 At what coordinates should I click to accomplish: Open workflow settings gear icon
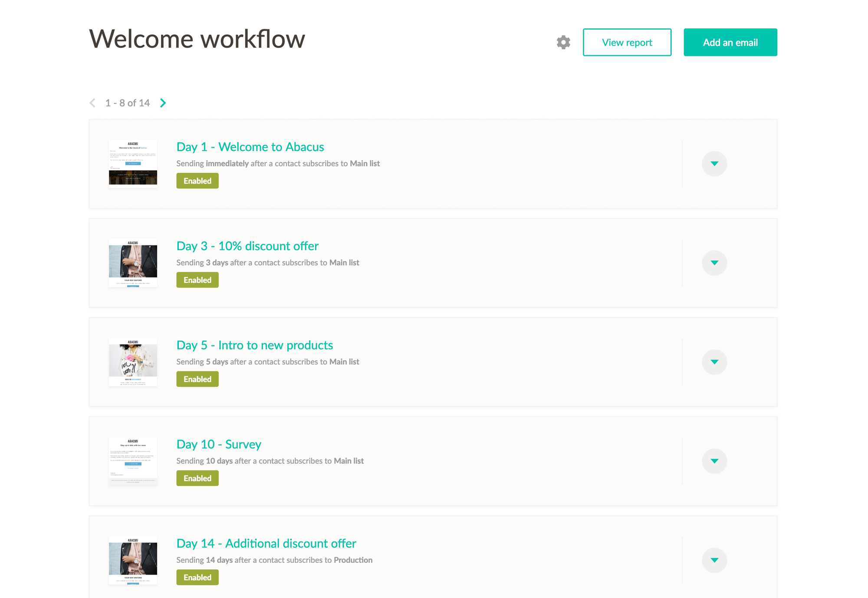tap(563, 42)
